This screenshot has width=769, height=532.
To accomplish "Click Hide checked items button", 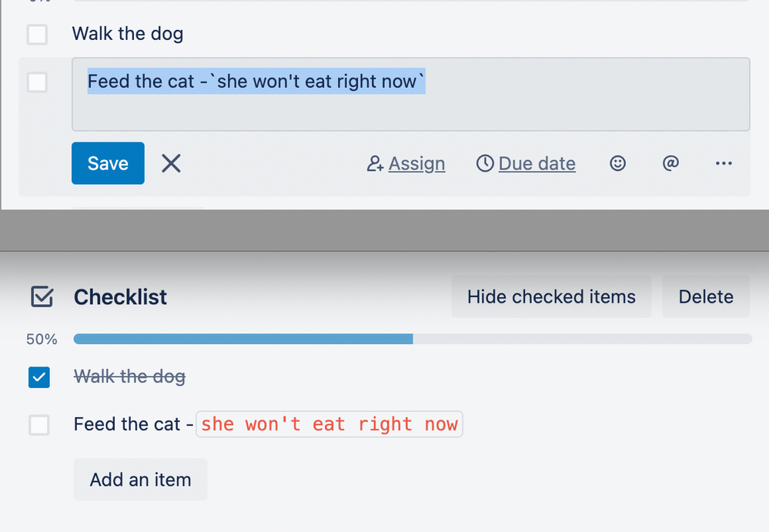I will (x=551, y=296).
